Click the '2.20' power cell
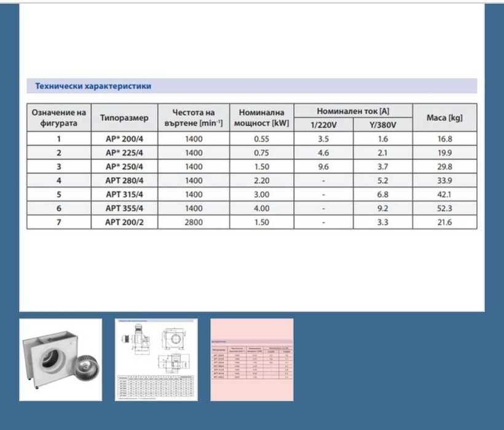The height and width of the screenshot is (430, 504). click(x=262, y=180)
